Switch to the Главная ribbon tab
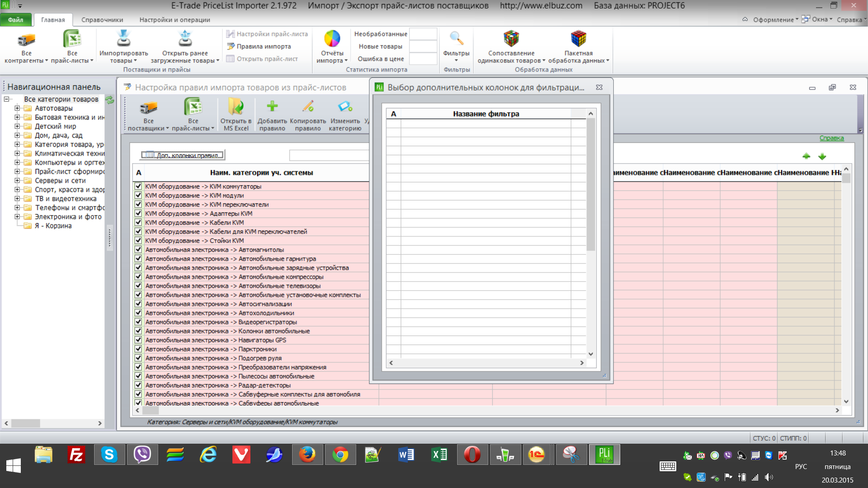Image resolution: width=868 pixels, height=488 pixels. pyautogui.click(x=53, y=19)
